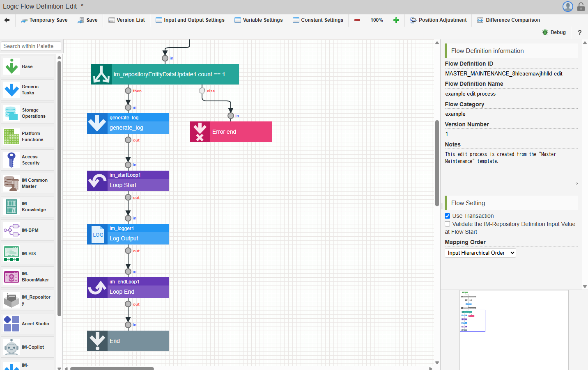Enable Validate IM-Repository Definition Input Value

[448, 224]
